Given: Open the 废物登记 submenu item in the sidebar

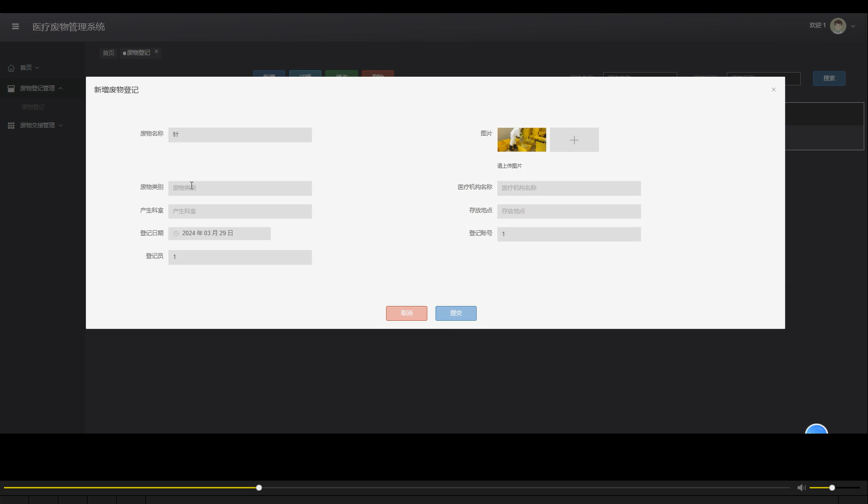Looking at the screenshot, I should click(33, 107).
